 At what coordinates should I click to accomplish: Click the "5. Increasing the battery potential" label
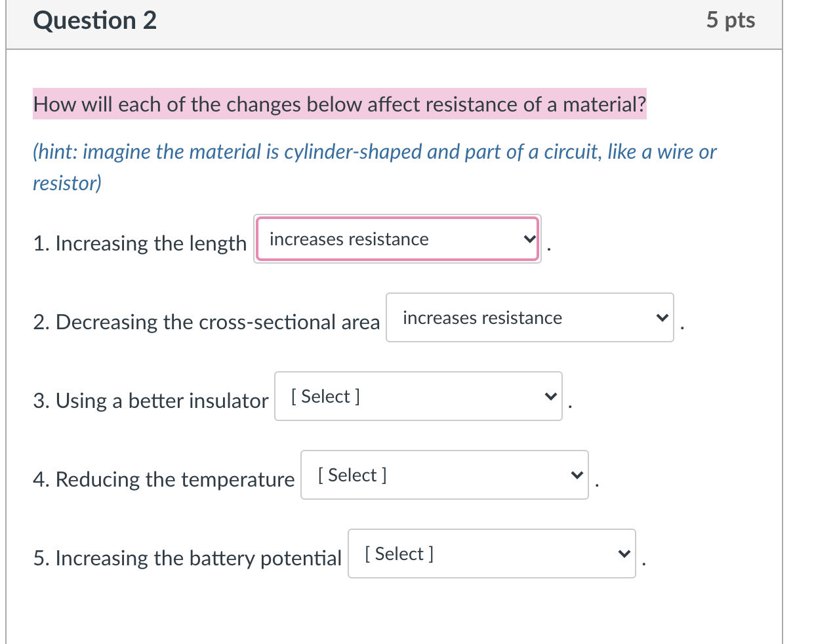point(187,558)
